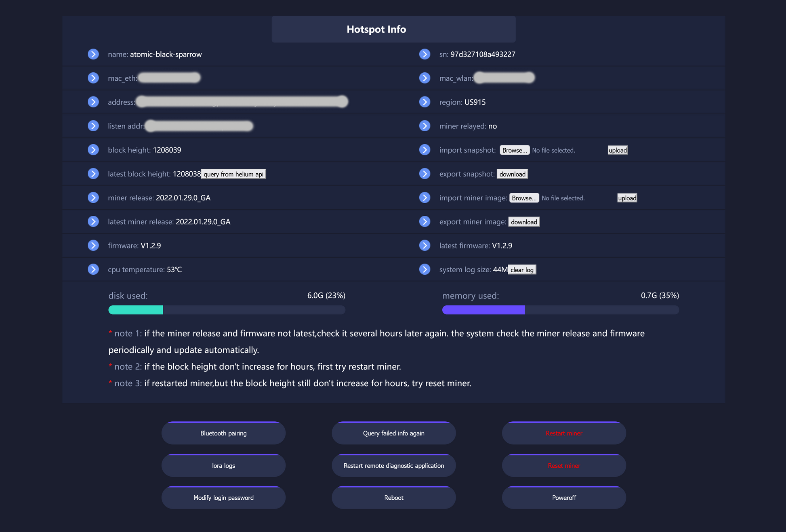Click Restart remote diagnostic application
Image resolution: width=786 pixels, height=532 pixels.
coord(393,465)
